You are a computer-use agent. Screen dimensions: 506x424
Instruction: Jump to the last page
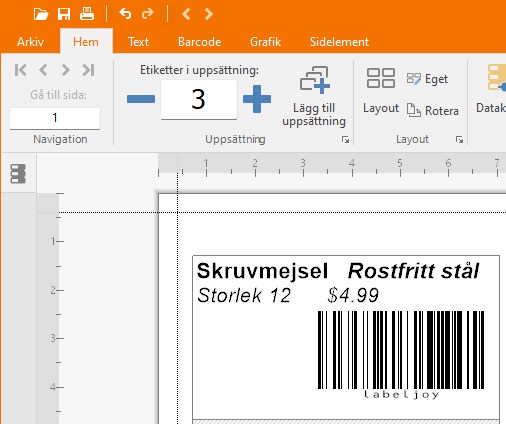click(88, 70)
